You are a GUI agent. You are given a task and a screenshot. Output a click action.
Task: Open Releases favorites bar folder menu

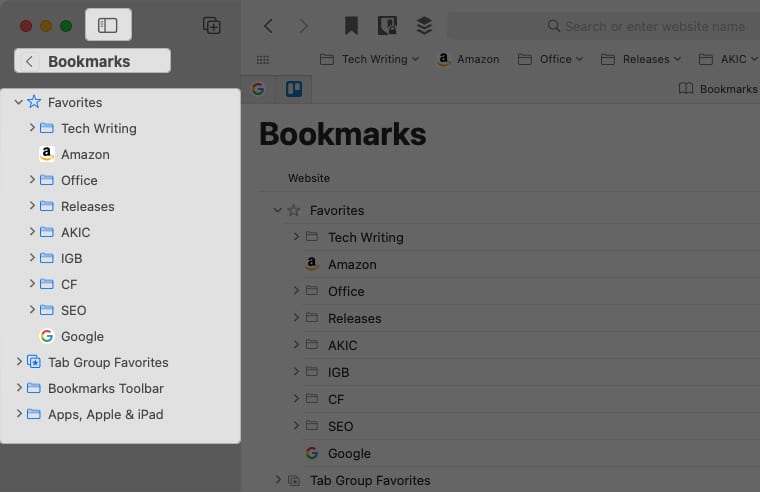641,59
